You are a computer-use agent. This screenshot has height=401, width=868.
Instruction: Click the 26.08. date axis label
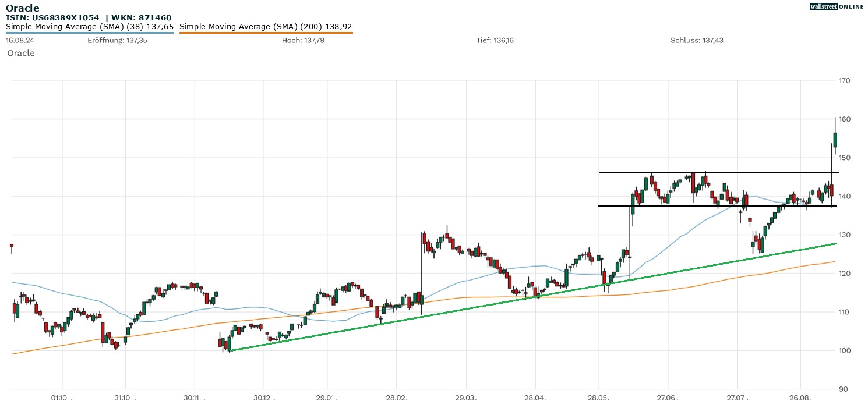(x=800, y=398)
